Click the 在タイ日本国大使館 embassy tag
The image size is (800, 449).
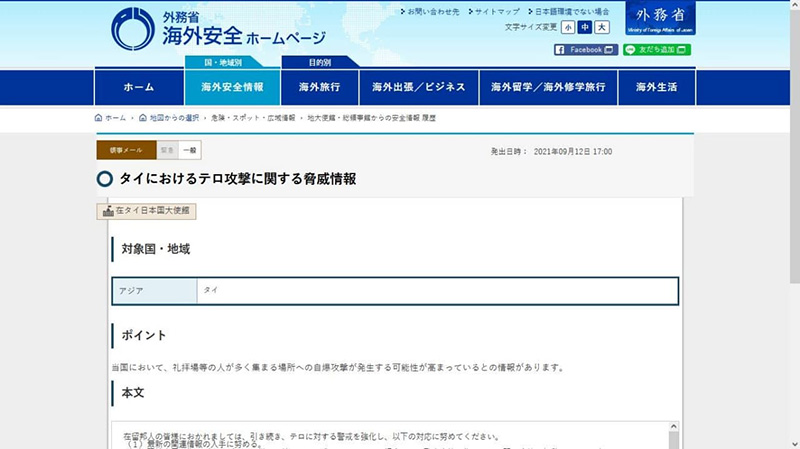[x=146, y=211]
